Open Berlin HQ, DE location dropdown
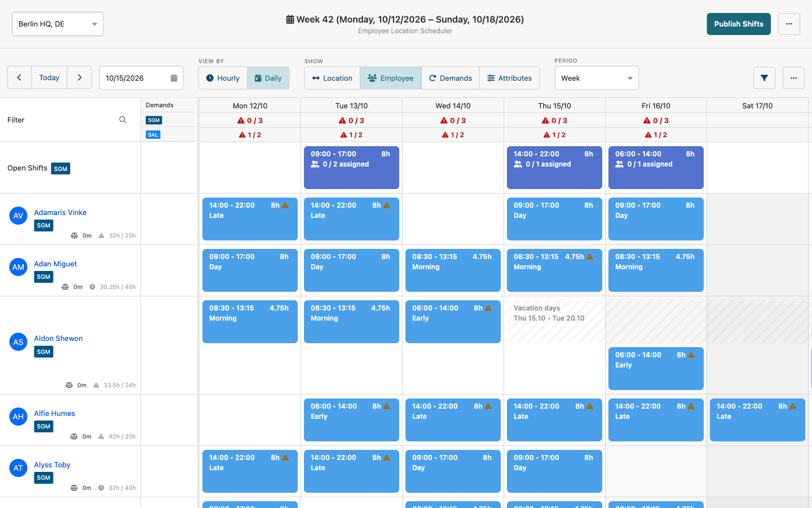 (x=58, y=24)
